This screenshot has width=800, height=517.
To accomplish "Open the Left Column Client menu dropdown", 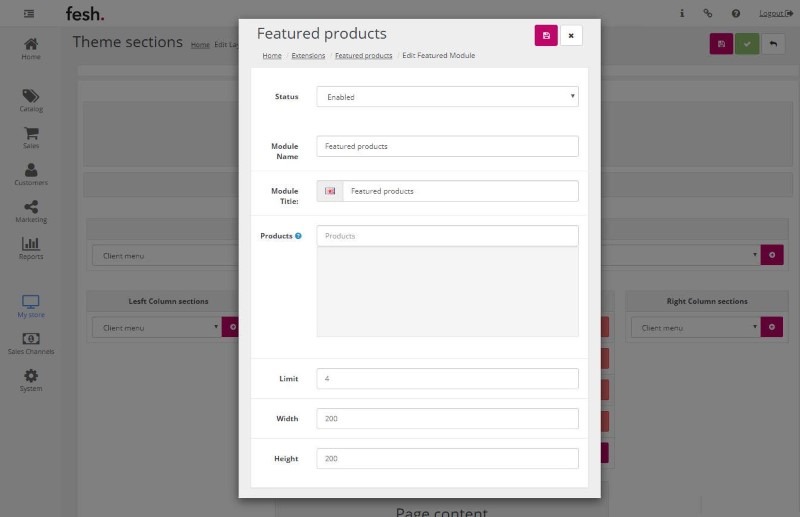I will click(160, 327).
